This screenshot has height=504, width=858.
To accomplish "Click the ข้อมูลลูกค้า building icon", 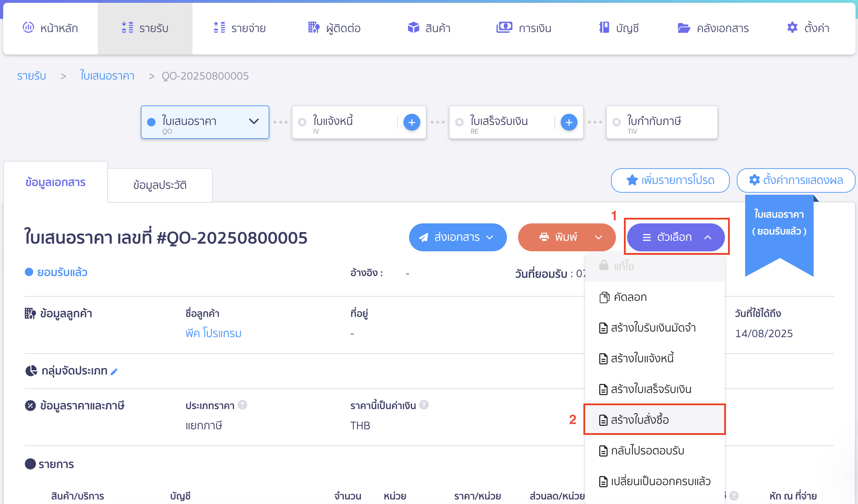I will point(30,313).
